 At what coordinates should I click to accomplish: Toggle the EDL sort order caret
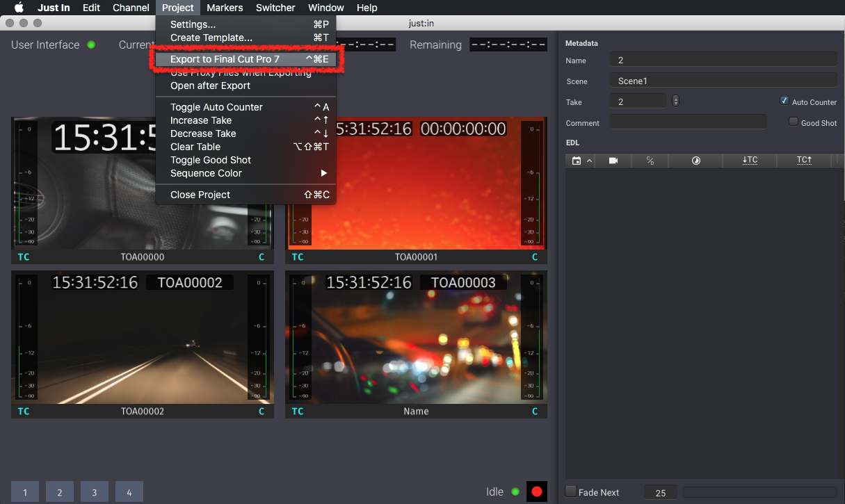(x=589, y=161)
